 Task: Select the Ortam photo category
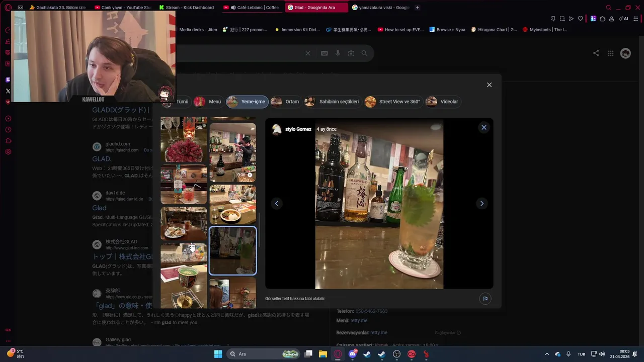(286, 102)
